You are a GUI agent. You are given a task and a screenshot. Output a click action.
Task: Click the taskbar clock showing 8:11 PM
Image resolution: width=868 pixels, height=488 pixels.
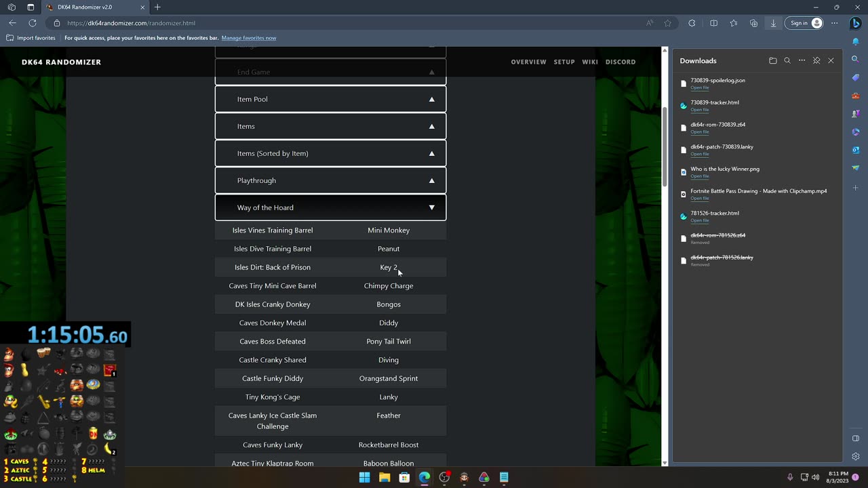[838, 477]
